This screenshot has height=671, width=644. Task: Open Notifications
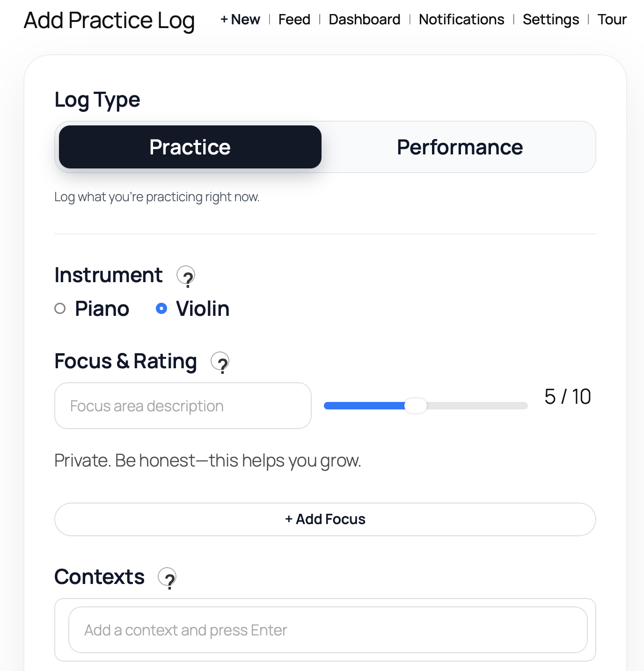click(x=461, y=20)
